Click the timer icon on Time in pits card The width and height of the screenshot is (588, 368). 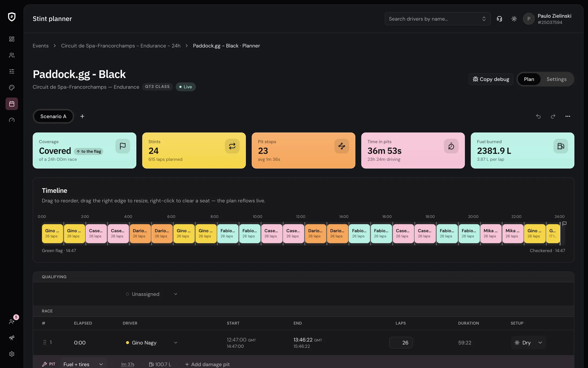pos(451,146)
